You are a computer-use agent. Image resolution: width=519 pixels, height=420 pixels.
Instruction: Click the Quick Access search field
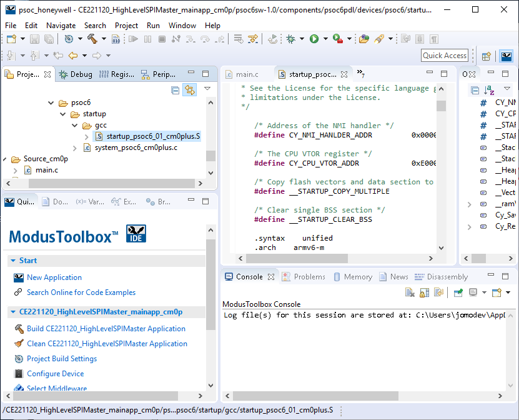coord(444,56)
